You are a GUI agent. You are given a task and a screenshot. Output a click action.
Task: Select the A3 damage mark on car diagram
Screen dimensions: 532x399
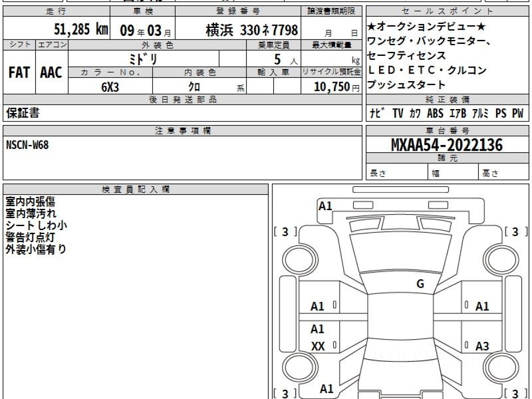(482, 346)
